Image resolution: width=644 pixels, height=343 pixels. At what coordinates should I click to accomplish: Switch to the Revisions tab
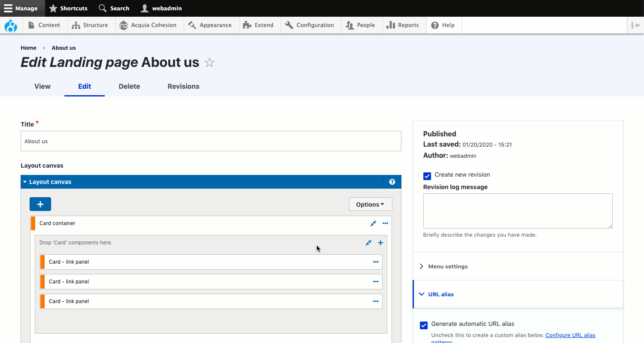tap(183, 87)
